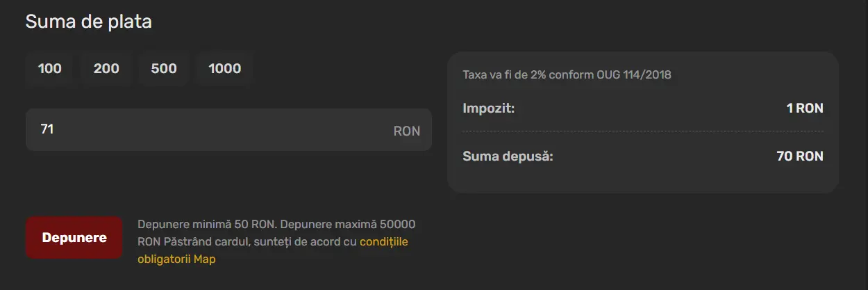Select the Impozit label
The height and width of the screenshot is (290, 868).
pyautogui.click(x=488, y=108)
